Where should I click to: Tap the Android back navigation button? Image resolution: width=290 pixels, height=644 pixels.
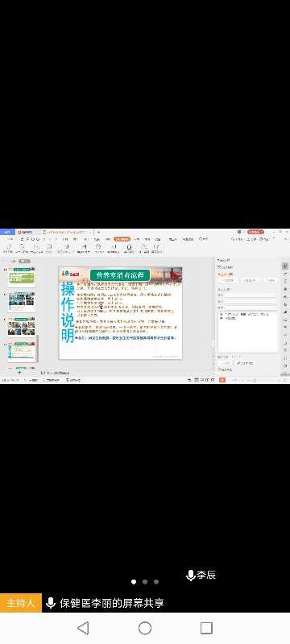(x=84, y=628)
